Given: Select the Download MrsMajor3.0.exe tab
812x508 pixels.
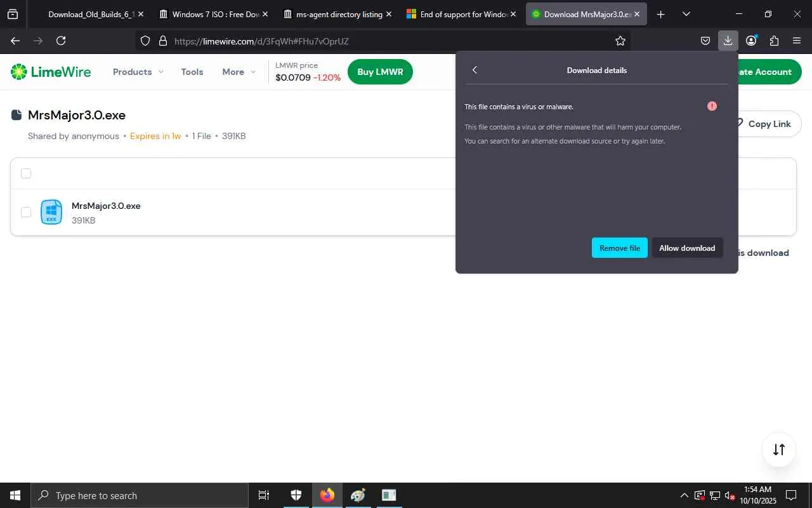Looking at the screenshot, I should pos(586,14).
